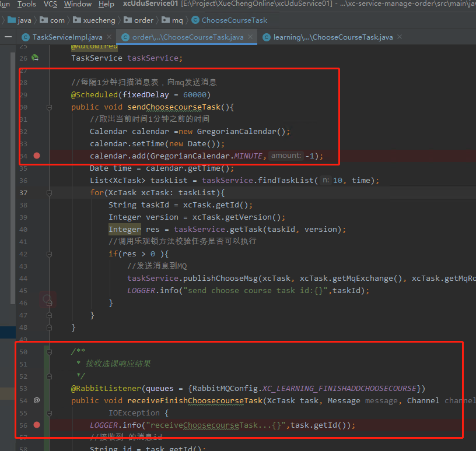Click the findTaskList call on line 36
This screenshot has width=476, height=451.
coord(285,181)
